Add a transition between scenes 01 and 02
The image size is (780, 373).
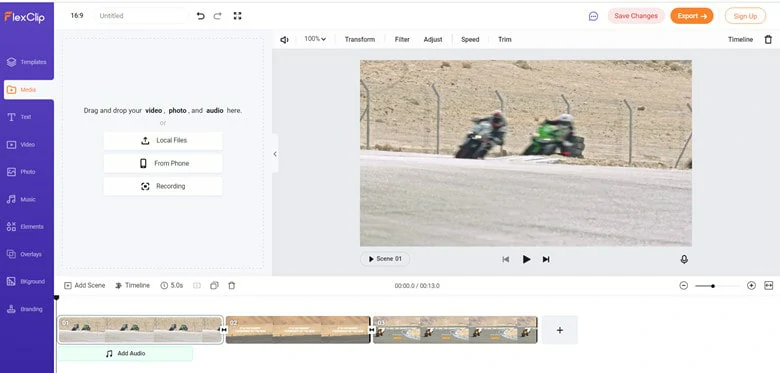224,330
